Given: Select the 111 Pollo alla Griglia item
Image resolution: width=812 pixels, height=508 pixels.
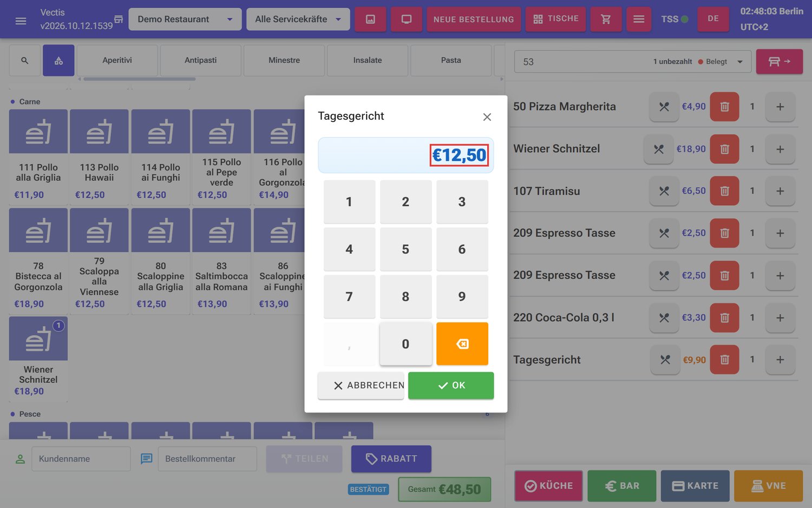Looking at the screenshot, I should click(38, 157).
